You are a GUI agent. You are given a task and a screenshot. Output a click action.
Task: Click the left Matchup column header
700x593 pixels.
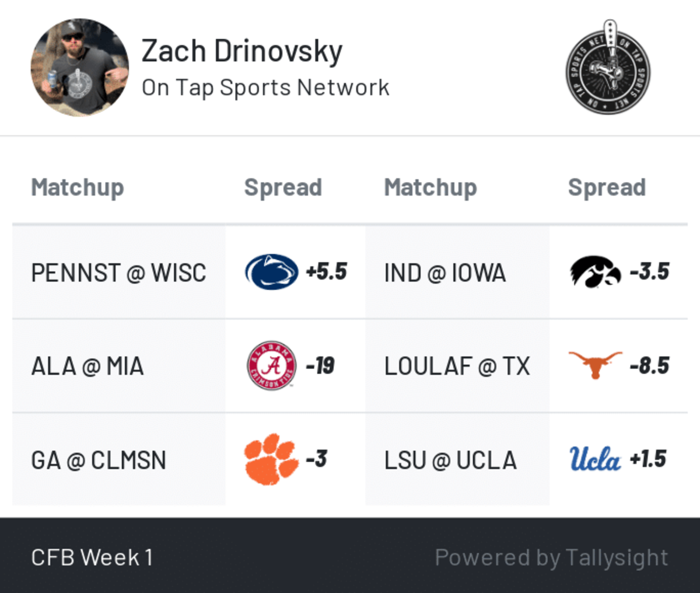click(x=78, y=187)
